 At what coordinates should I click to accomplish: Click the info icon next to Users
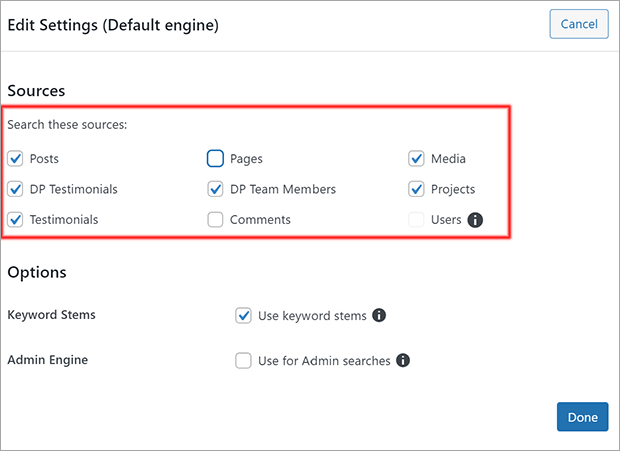(475, 220)
